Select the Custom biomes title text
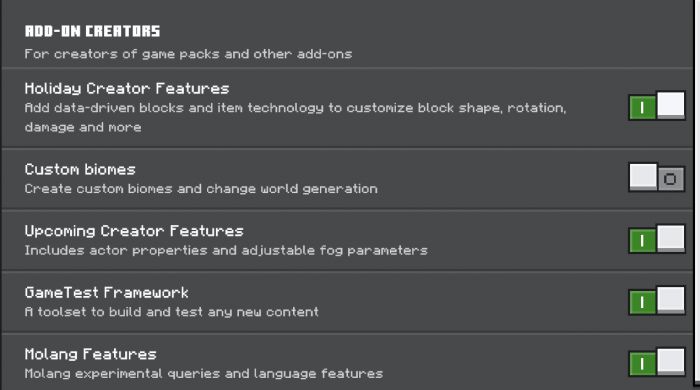 click(x=80, y=170)
